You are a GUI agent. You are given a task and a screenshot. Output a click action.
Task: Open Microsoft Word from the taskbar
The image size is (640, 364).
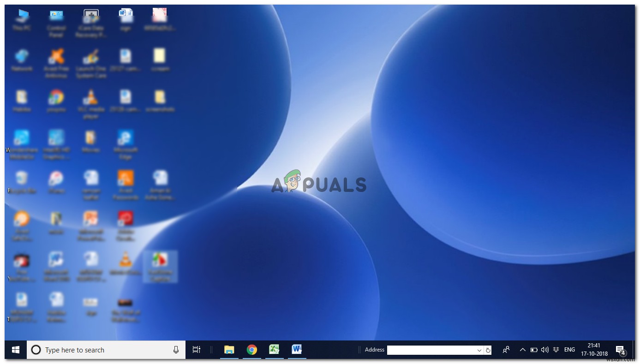pyautogui.click(x=297, y=350)
